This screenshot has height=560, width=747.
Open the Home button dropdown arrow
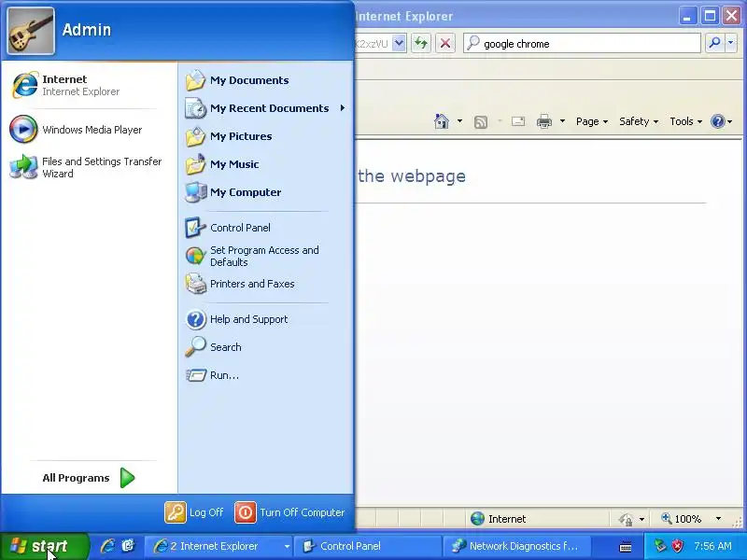(x=459, y=121)
